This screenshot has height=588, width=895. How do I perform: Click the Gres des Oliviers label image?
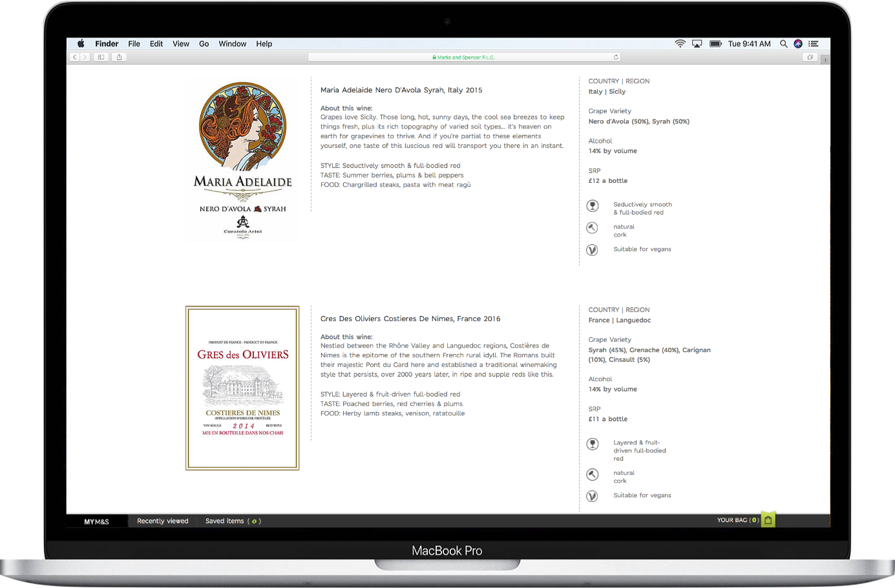click(242, 388)
